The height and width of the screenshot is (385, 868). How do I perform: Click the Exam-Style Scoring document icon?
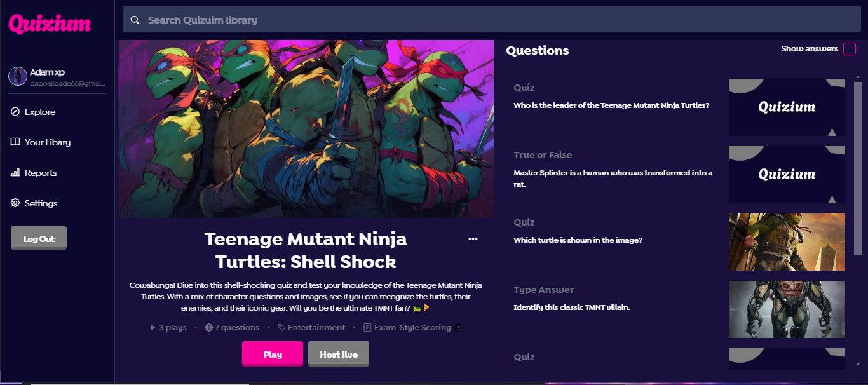tap(367, 328)
